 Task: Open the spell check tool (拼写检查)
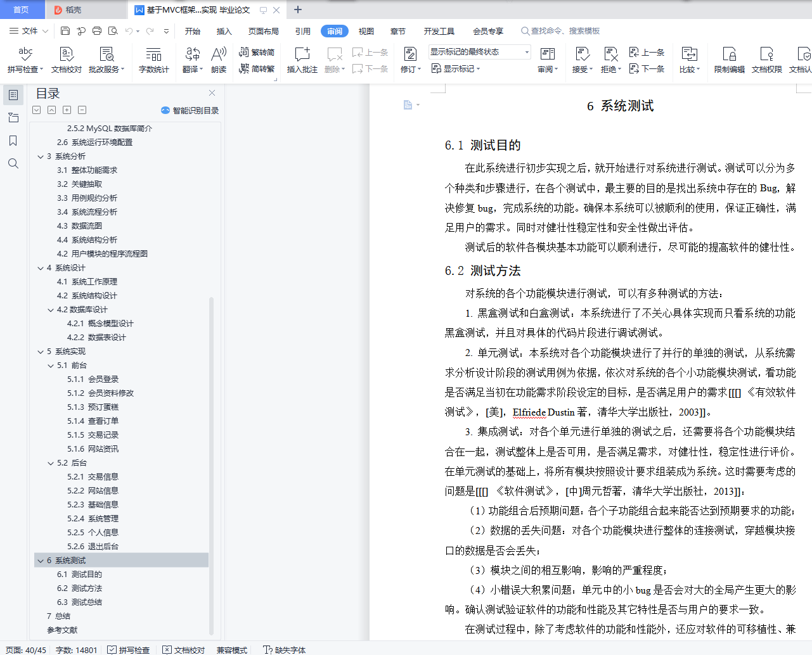[x=25, y=60]
